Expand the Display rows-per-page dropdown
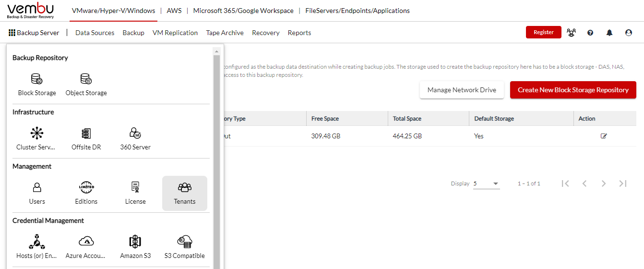 (x=486, y=183)
